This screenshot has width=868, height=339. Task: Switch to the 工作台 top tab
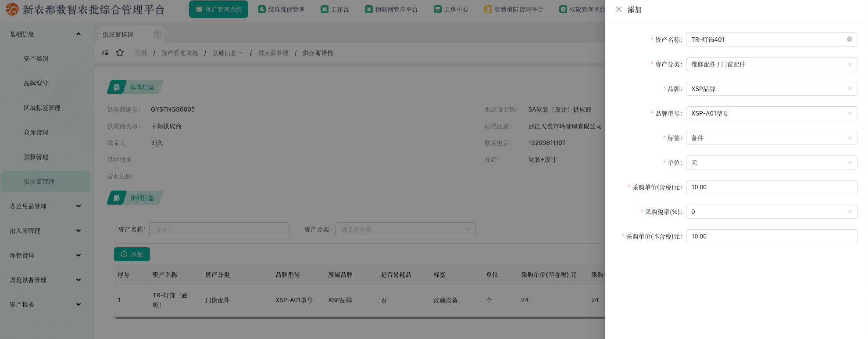click(335, 9)
